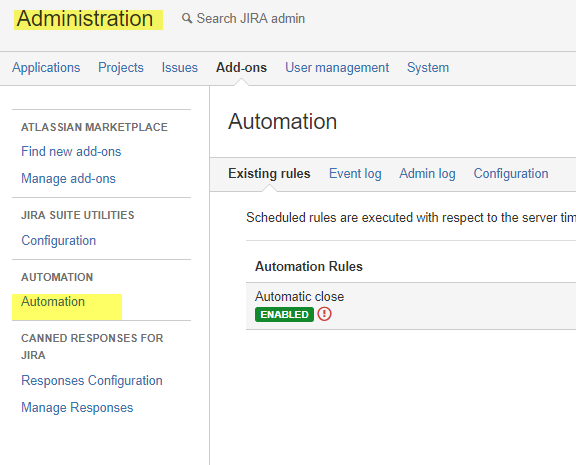Switch to the Issues admin tab
Viewport: 576px width, 465px height.
pyautogui.click(x=180, y=68)
